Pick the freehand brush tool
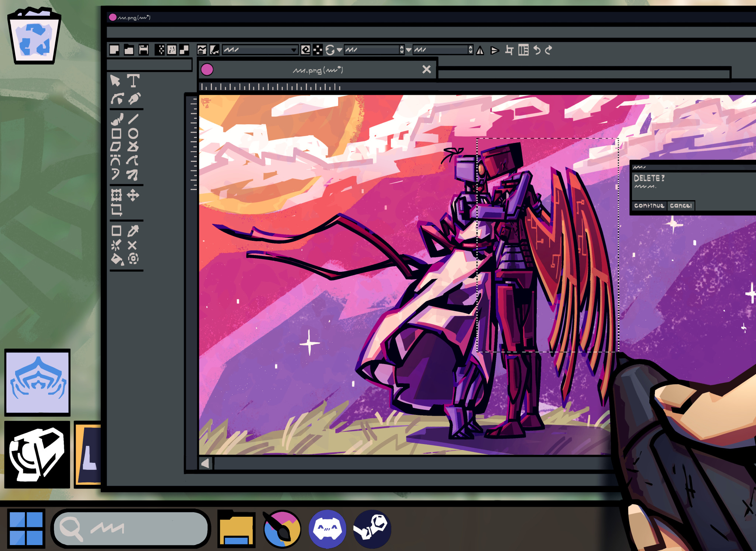756x551 pixels. (117, 119)
